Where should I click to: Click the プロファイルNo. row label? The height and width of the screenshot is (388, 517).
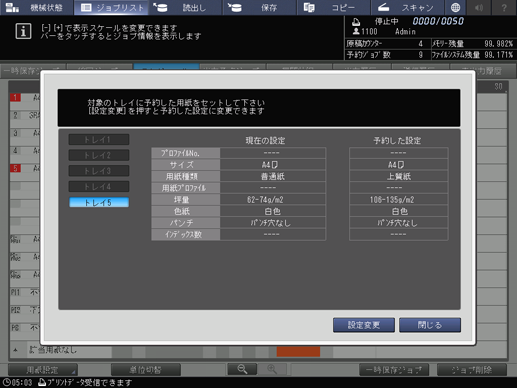(186, 153)
